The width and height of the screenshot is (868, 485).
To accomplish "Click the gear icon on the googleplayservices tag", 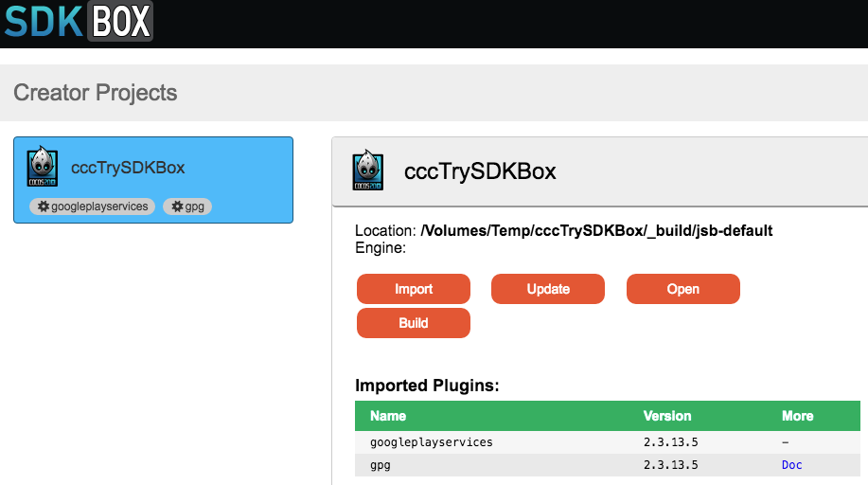I will (x=43, y=207).
